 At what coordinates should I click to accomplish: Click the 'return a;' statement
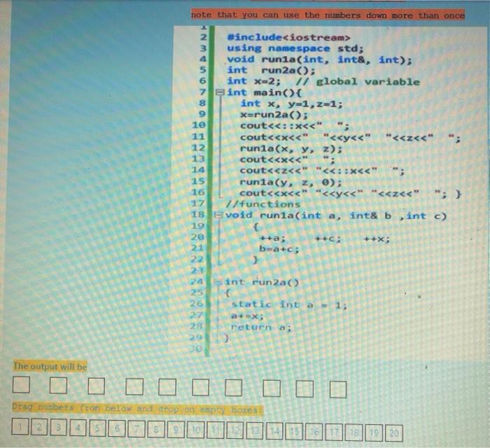(261, 327)
